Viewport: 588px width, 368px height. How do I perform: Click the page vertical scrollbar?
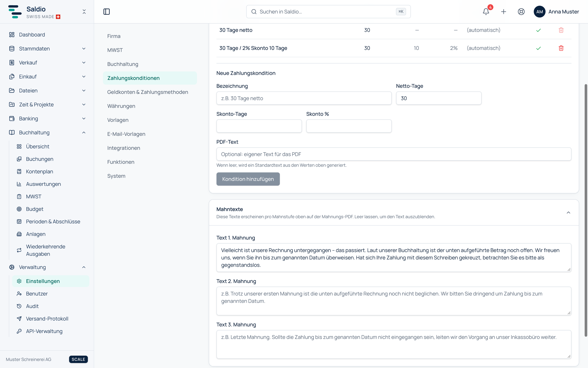click(586, 210)
